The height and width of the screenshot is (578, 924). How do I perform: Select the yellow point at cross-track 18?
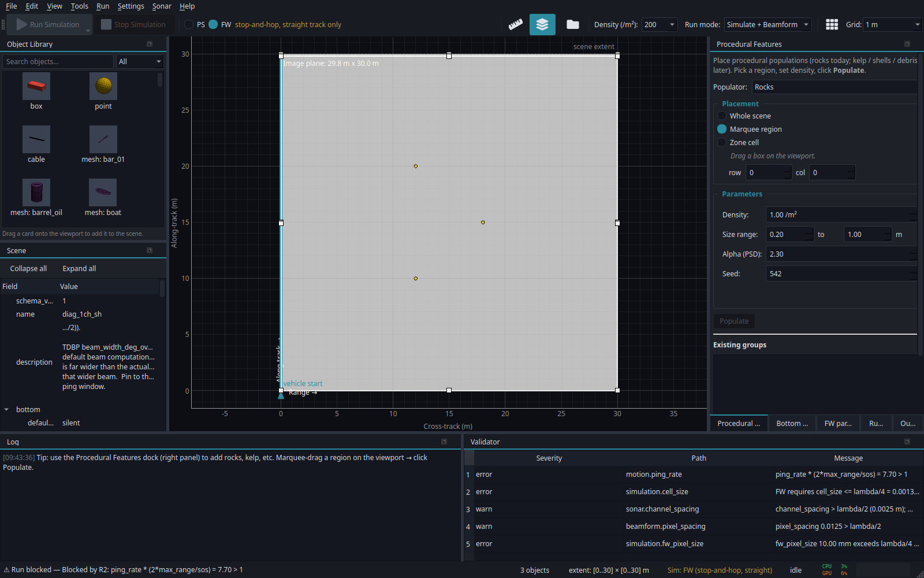pos(483,223)
